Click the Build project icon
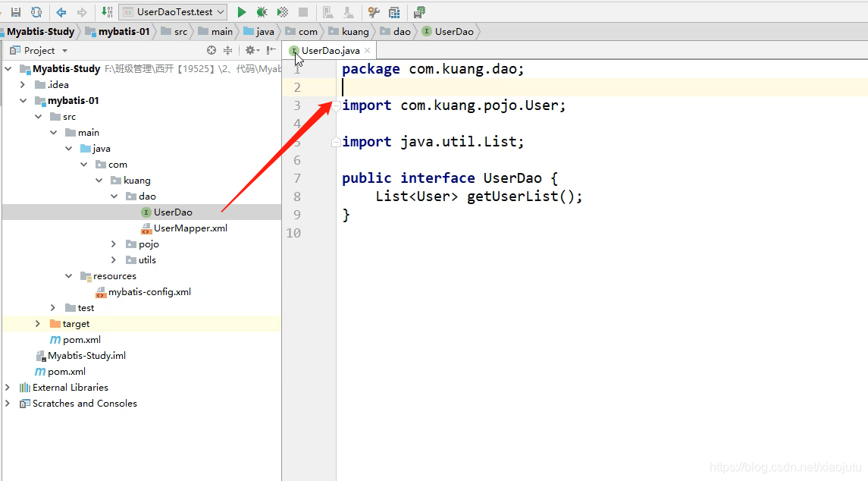The image size is (868, 481). [x=107, y=11]
